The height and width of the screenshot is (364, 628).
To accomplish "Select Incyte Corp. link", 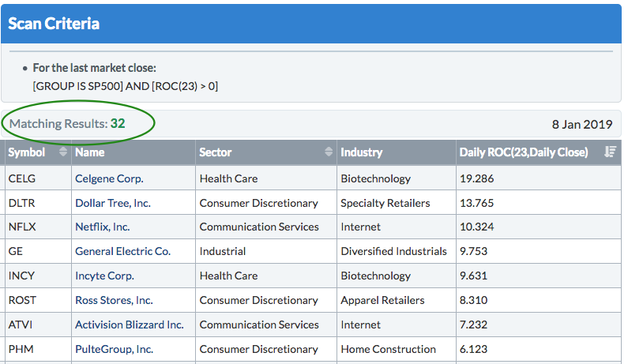I will (104, 276).
